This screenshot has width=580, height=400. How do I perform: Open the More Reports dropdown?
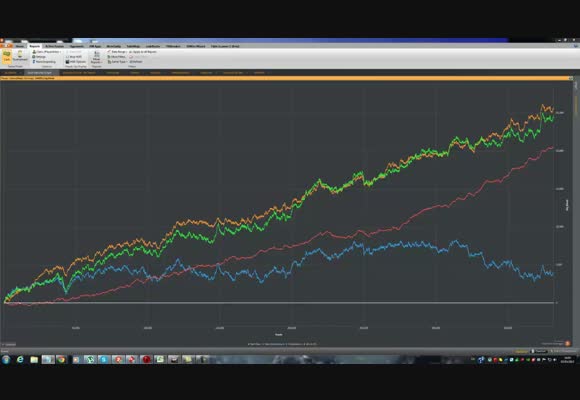tap(96, 58)
